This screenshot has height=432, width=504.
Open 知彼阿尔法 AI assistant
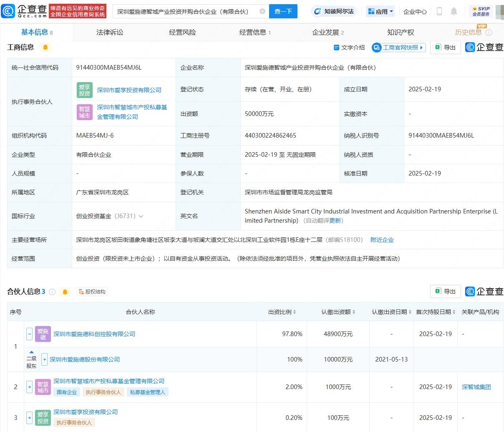pos(334,11)
